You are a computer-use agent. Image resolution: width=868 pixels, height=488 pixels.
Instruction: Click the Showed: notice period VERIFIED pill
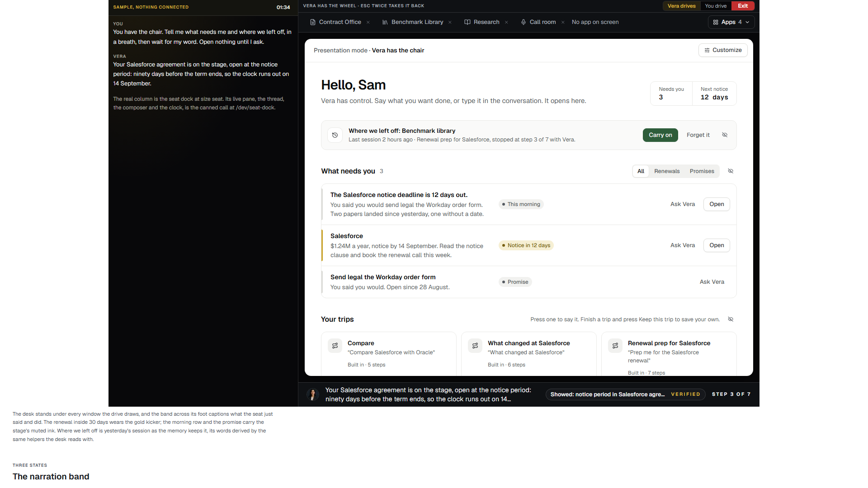coord(625,394)
